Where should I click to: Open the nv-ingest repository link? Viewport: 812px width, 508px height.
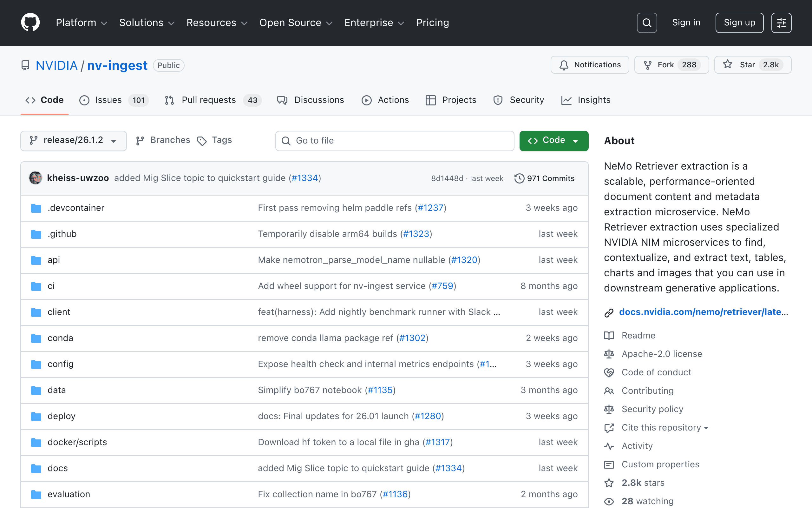117,65
